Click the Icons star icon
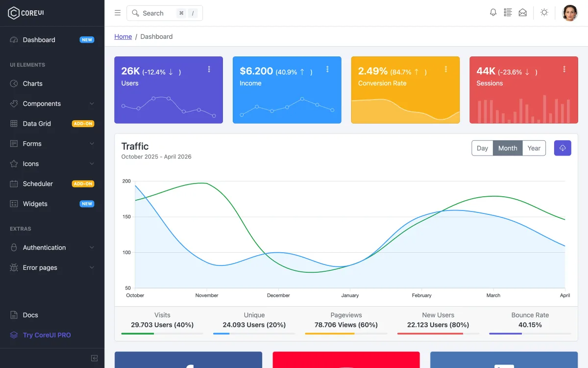 pyautogui.click(x=14, y=164)
